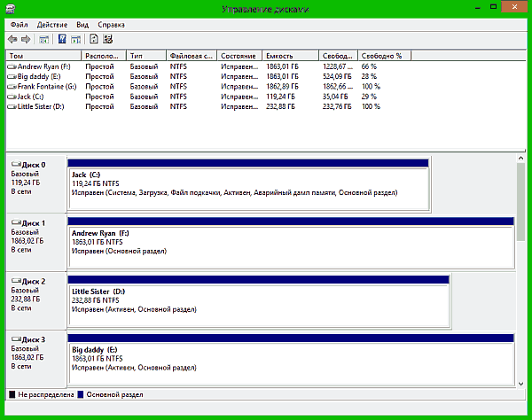Select the Big daddy (E:) partition on Диск 3

291,363
